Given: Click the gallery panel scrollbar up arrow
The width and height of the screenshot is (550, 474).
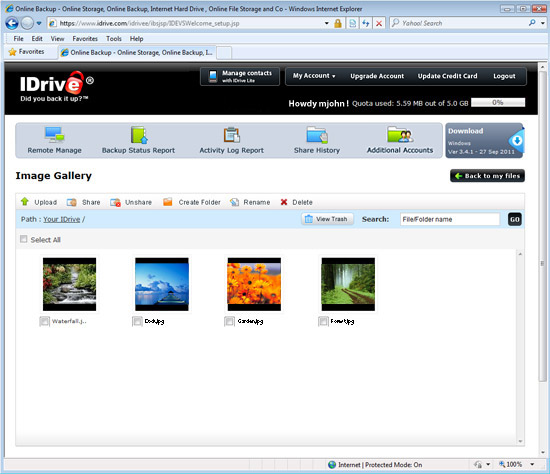Looking at the screenshot, I should [x=520, y=254].
